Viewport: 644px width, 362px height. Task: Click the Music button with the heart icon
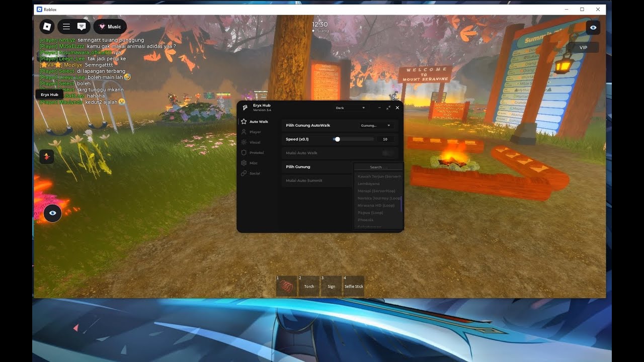(x=110, y=27)
